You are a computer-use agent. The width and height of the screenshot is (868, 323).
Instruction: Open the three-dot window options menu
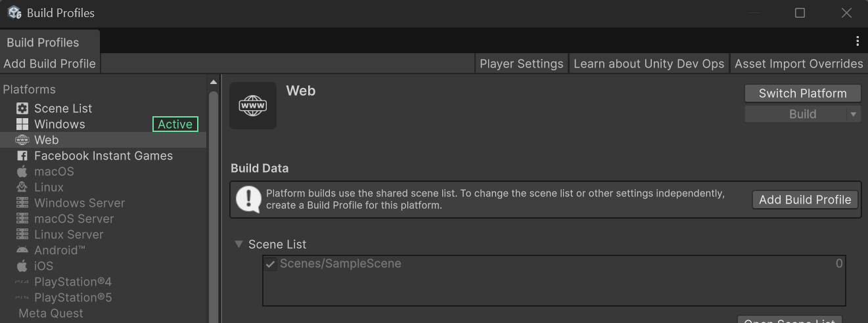click(x=857, y=41)
